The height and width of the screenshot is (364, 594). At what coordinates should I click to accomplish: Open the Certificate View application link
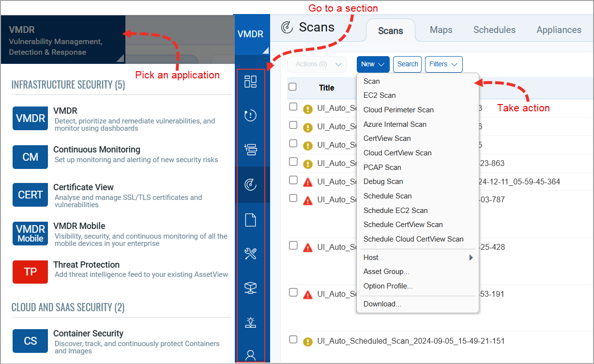[83, 187]
